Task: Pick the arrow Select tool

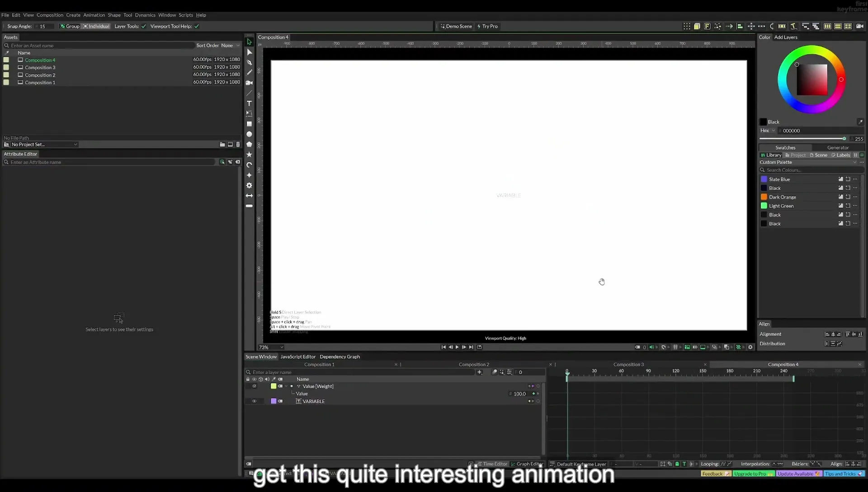Action: click(x=249, y=42)
